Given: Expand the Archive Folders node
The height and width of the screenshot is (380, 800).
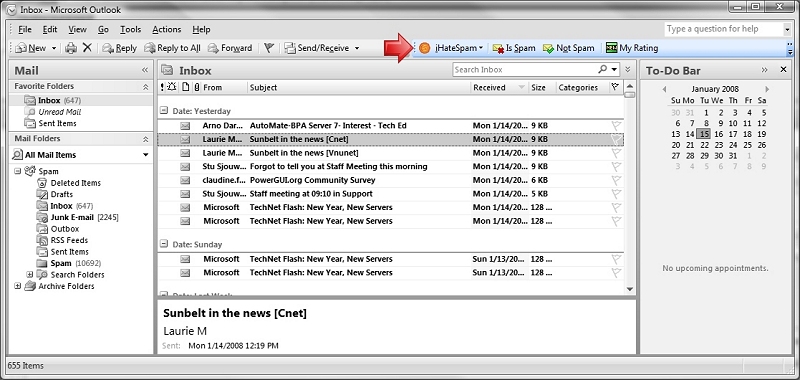Looking at the screenshot, I should tap(17, 286).
